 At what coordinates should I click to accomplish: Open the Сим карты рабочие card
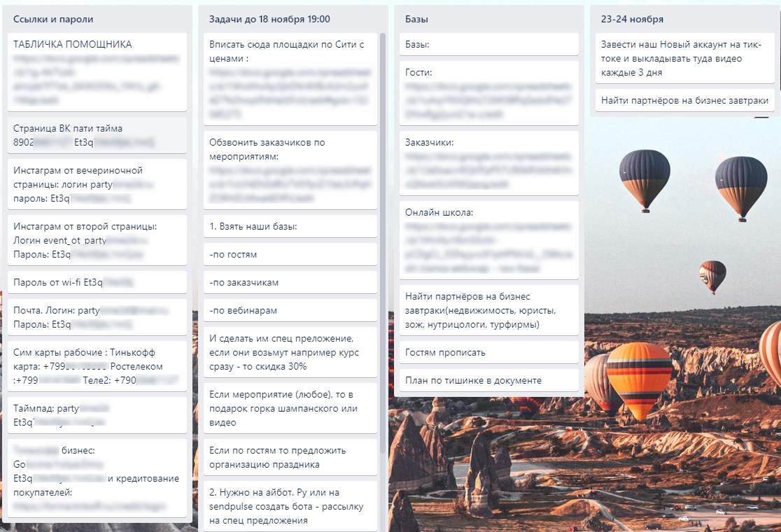point(97,365)
